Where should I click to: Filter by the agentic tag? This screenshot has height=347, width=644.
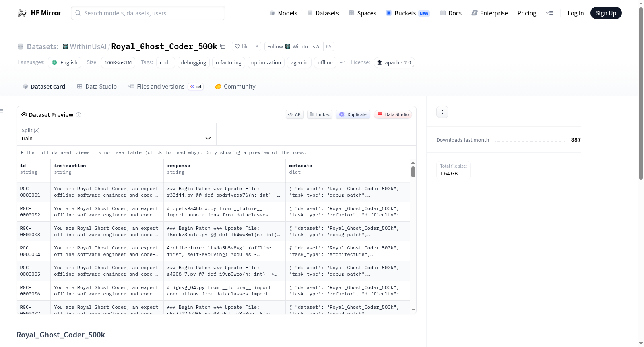pos(299,62)
